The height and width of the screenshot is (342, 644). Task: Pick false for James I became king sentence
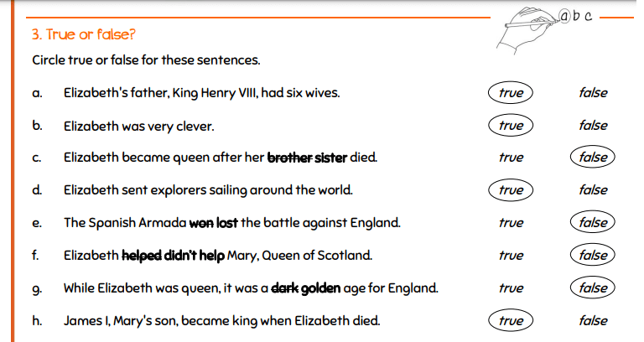point(593,320)
